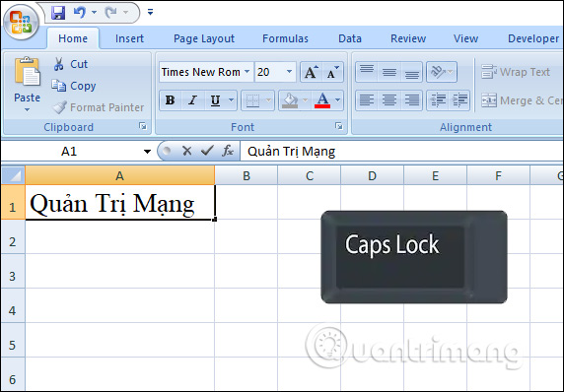Toggle Italic formatting
This screenshot has width=564, height=392.
[193, 100]
